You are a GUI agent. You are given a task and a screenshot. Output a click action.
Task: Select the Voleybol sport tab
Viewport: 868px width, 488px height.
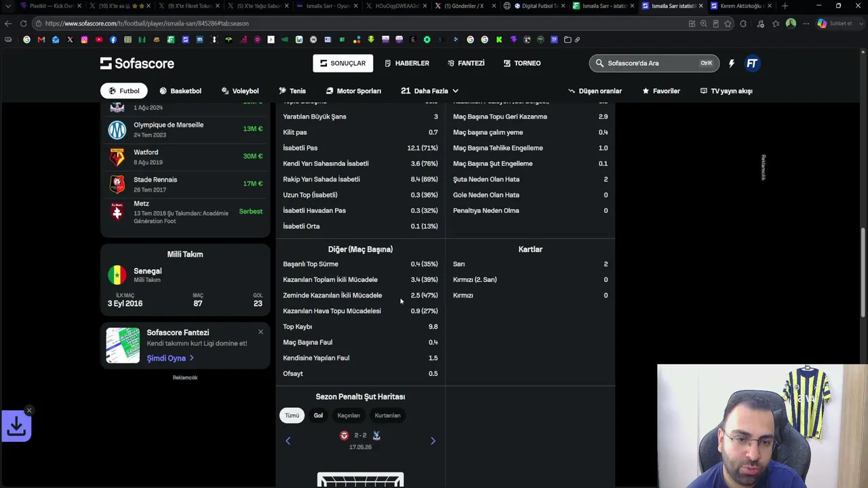pyautogui.click(x=240, y=91)
